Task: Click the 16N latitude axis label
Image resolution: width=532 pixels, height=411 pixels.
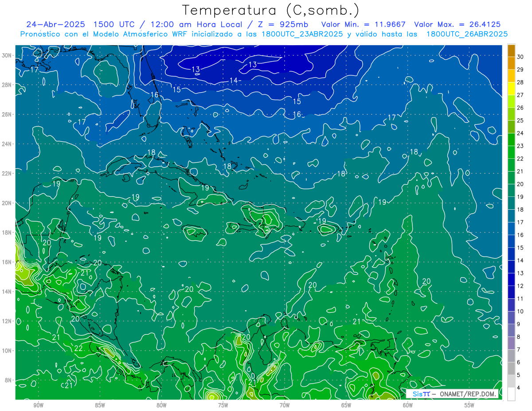Action: click(x=7, y=262)
